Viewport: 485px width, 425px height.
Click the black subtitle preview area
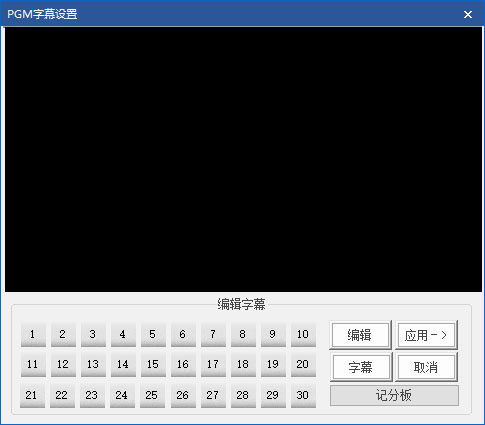[243, 159]
